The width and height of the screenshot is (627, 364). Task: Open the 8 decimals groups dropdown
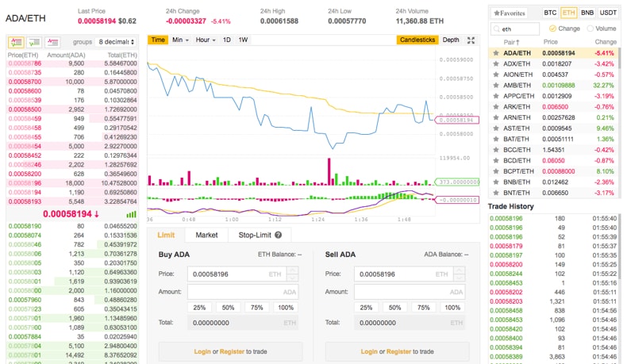click(117, 42)
